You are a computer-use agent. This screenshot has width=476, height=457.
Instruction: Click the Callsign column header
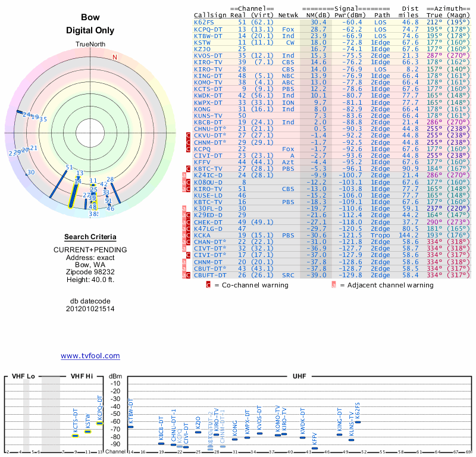point(211,15)
